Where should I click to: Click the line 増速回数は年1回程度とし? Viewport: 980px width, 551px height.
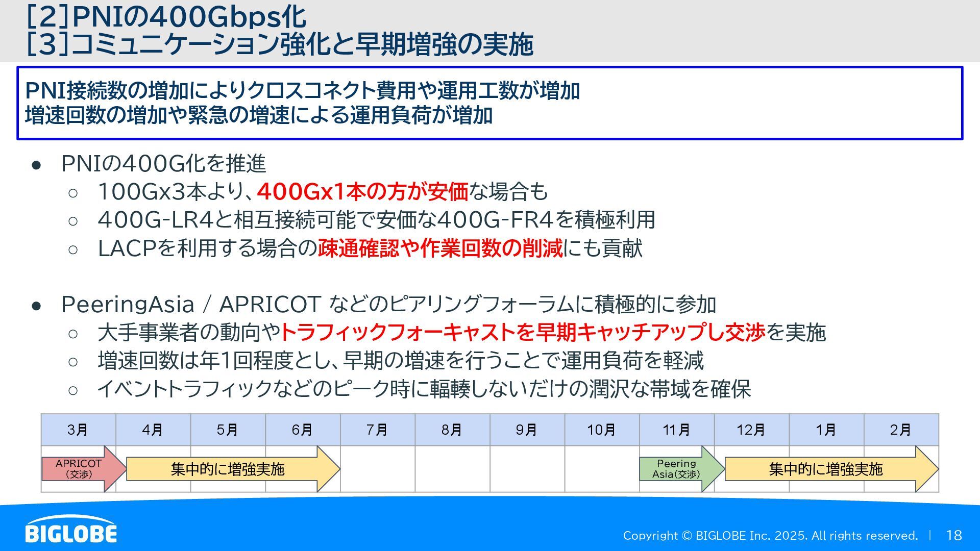tap(401, 361)
